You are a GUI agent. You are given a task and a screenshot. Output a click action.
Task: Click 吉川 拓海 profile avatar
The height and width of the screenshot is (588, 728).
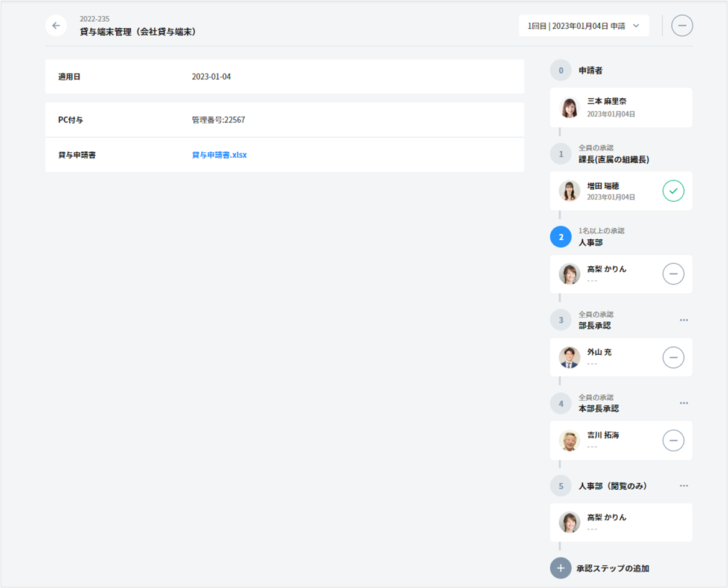569,440
